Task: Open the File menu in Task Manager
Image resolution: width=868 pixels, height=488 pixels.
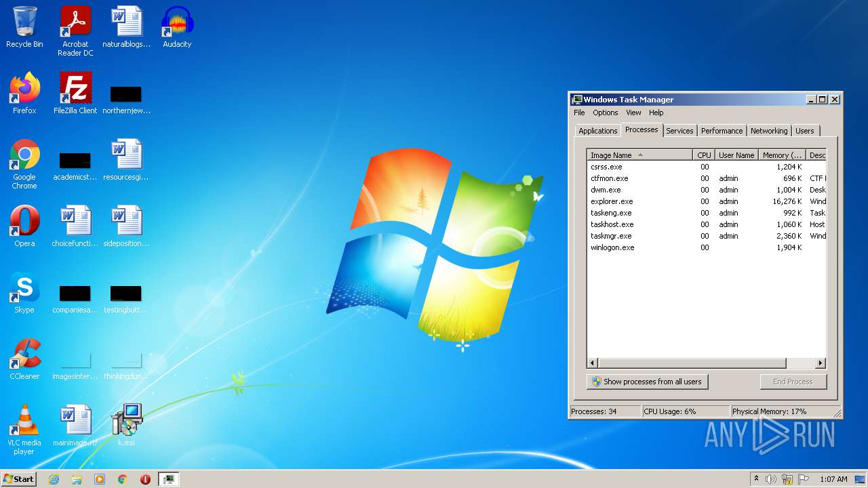Action: [x=579, y=113]
